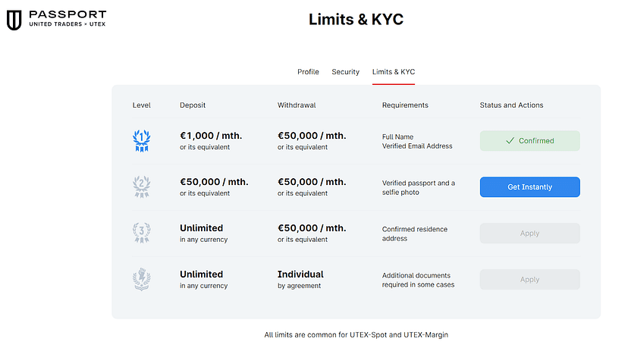Click the Passport United Traders UTEX logo text
Viewport: 628px width, 364px height.
point(67,20)
